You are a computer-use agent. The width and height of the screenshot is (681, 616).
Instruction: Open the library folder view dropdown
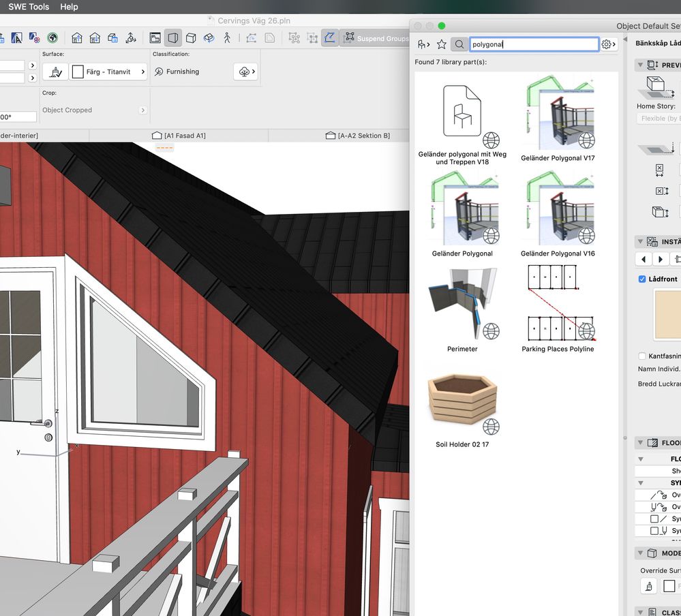tap(424, 44)
